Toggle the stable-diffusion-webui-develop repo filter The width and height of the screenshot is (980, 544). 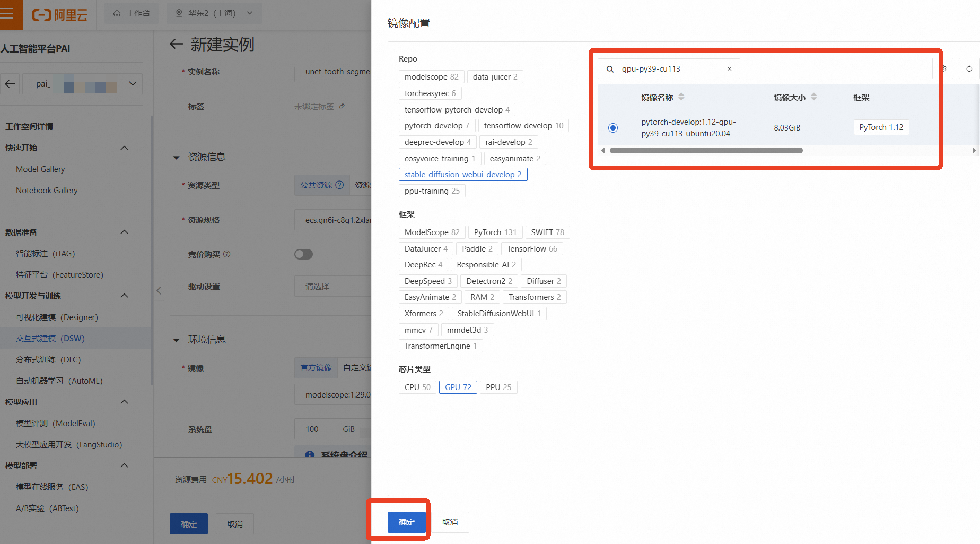coord(463,175)
